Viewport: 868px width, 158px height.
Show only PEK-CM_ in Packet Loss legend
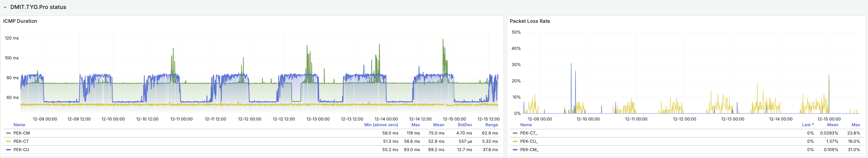point(529,149)
